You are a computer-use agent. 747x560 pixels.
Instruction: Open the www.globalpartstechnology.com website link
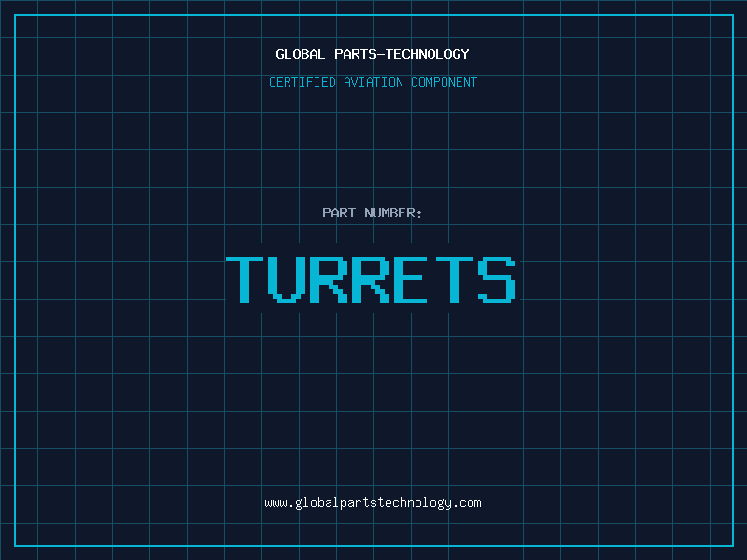(x=373, y=503)
